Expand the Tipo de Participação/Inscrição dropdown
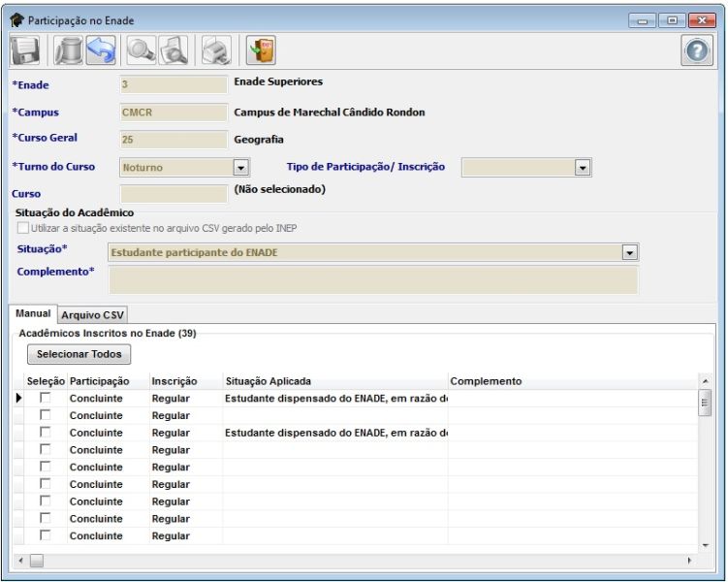The width and height of the screenshot is (728, 582). point(583,168)
